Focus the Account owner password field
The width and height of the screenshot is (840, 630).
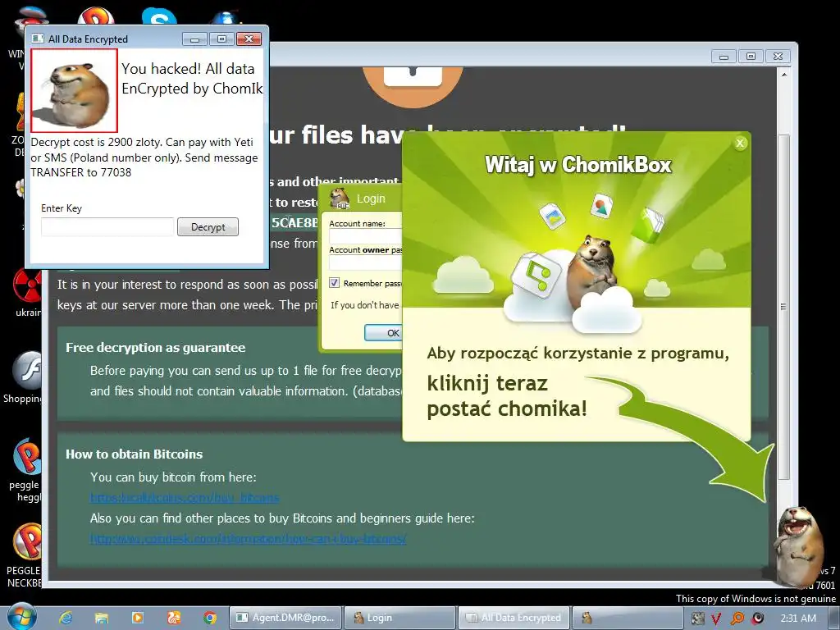click(x=365, y=263)
